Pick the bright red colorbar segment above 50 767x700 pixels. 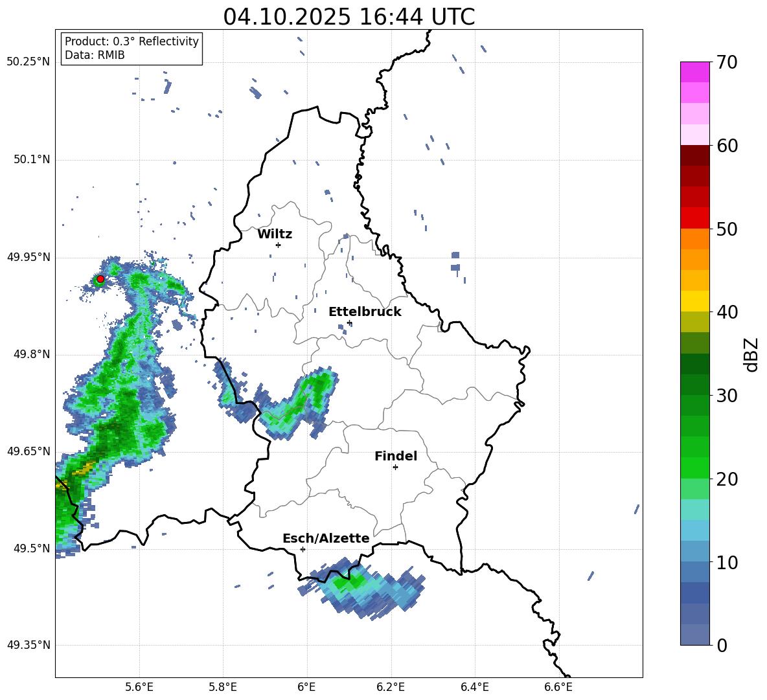coord(694,218)
